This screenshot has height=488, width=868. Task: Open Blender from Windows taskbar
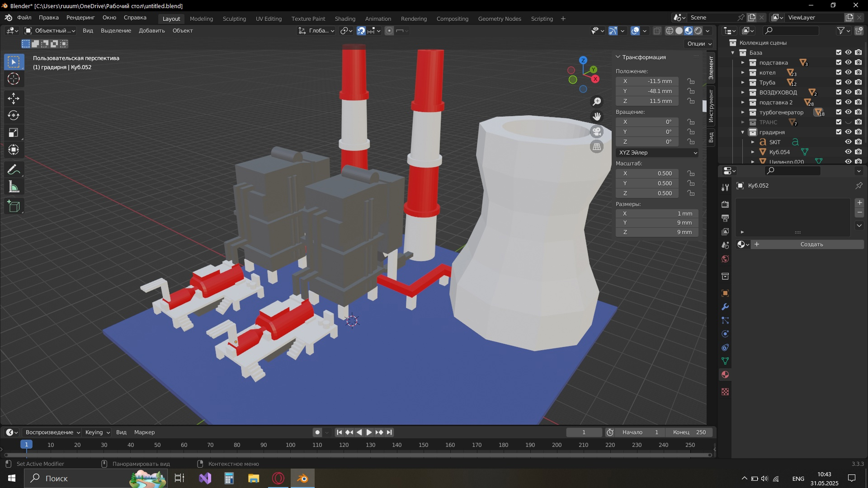[x=302, y=478]
